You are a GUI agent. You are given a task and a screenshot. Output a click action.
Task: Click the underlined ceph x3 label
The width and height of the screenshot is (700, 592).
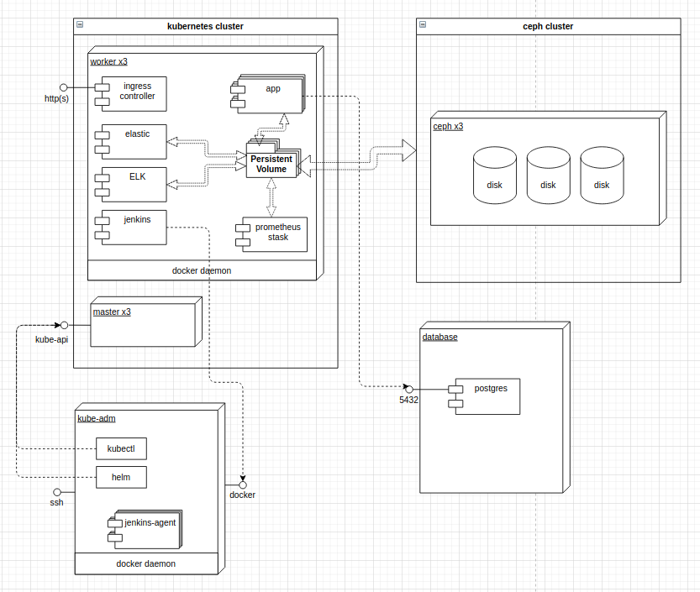[447, 127]
